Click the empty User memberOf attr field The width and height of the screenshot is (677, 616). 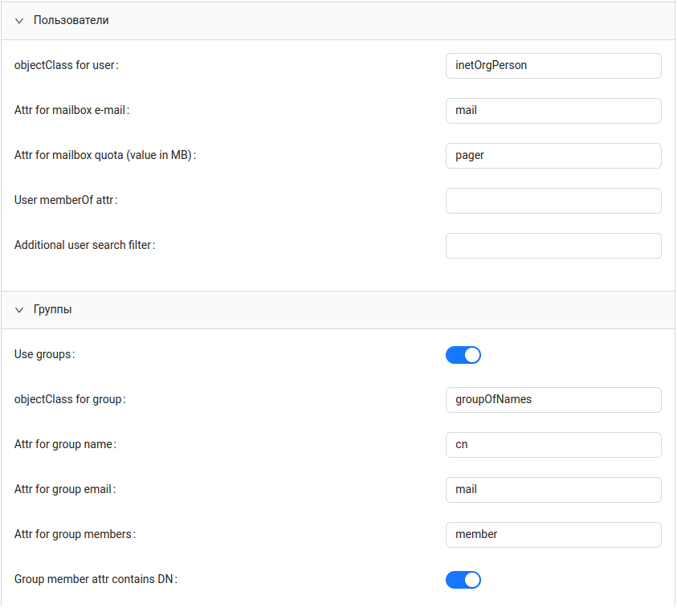click(553, 201)
